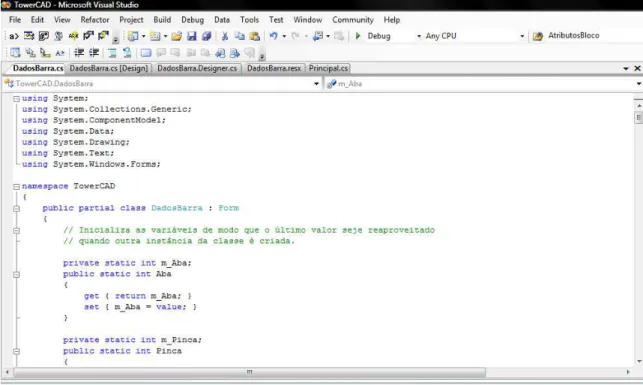The image size is (643, 385).
Task: Collapse the using directives block
Action: pyautogui.click(x=16, y=99)
